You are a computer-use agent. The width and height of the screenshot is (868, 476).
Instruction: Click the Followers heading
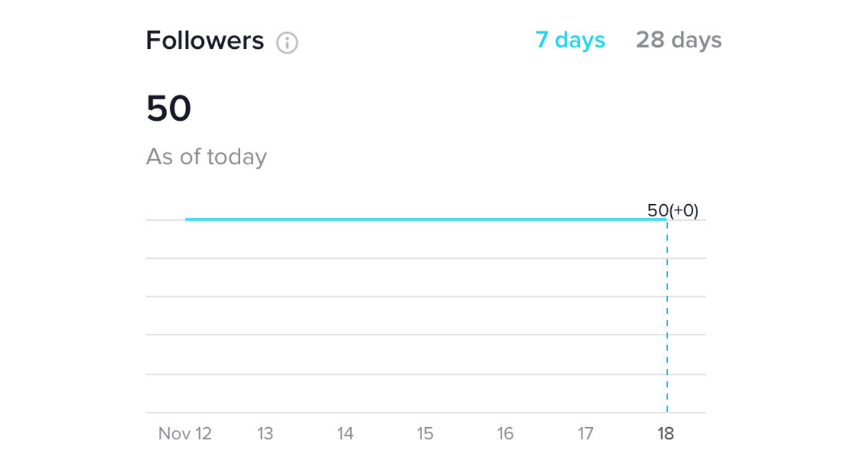pyautogui.click(x=205, y=41)
